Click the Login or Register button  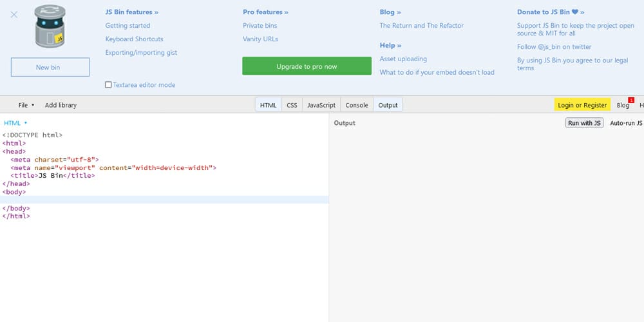(x=582, y=105)
